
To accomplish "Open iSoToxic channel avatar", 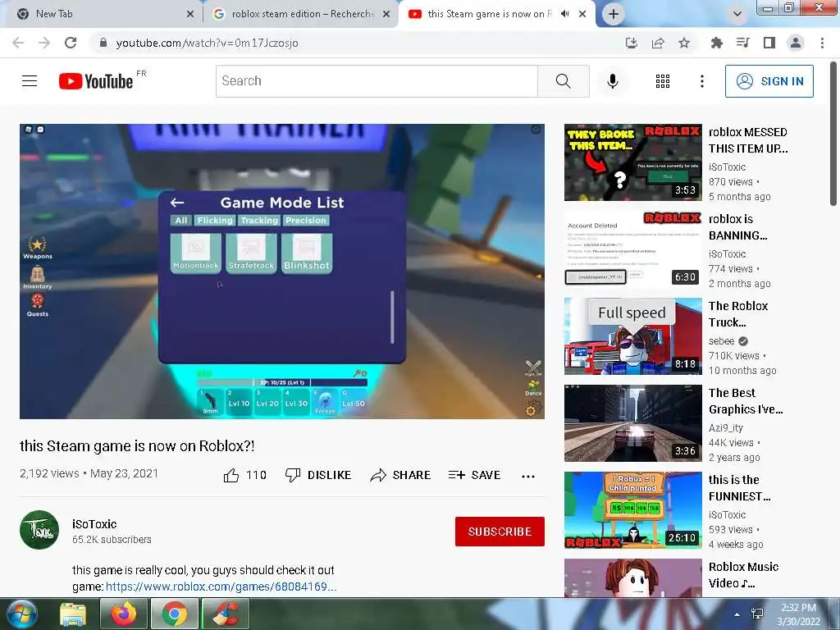I will point(39,530).
